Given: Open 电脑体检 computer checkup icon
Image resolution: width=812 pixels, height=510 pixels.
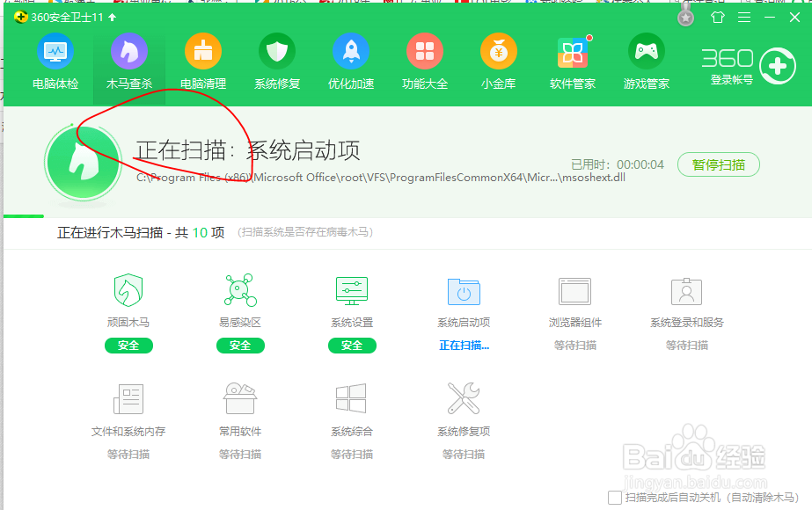Looking at the screenshot, I should click(x=55, y=51).
